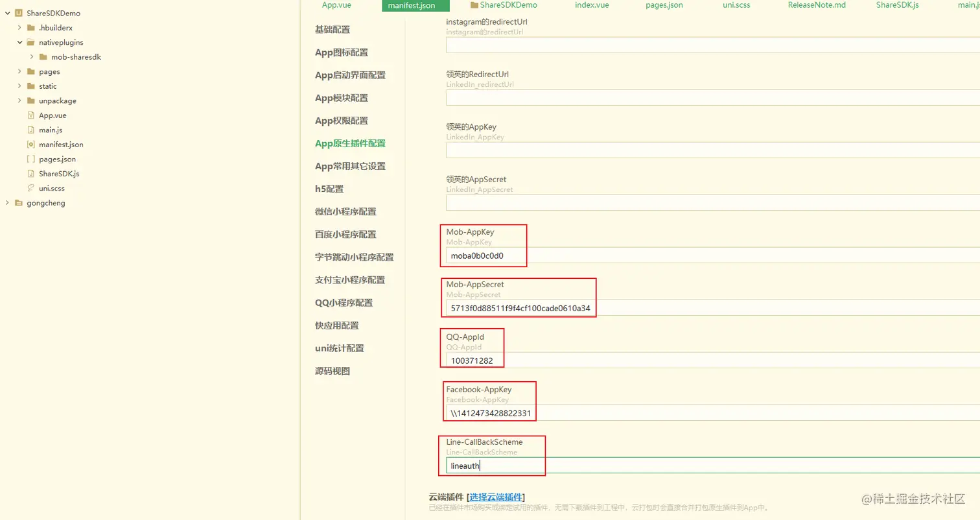Click the unpackage folder icon
This screenshot has height=520, width=980.
pos(30,100)
